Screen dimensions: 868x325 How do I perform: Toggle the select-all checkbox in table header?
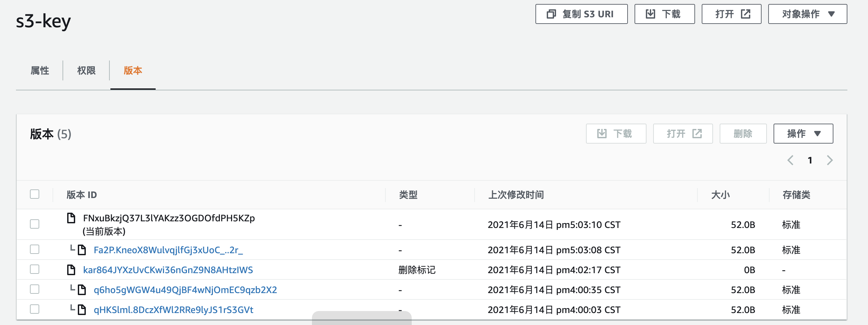click(35, 194)
